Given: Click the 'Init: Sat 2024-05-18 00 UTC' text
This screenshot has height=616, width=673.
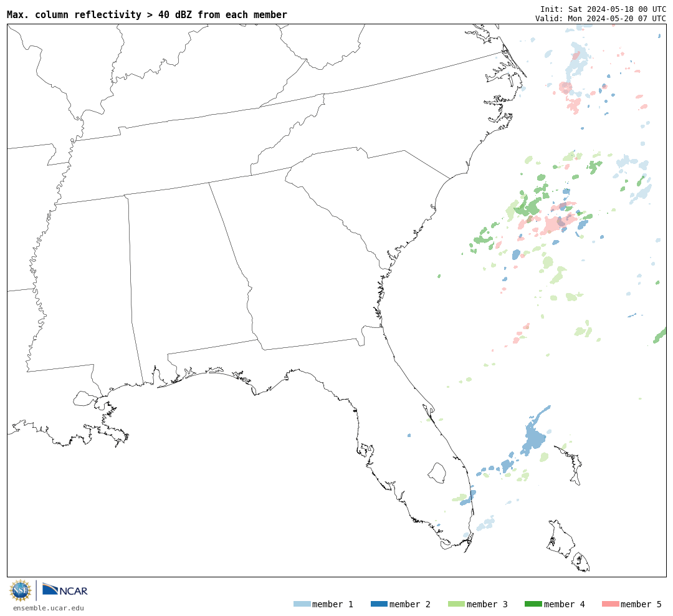Looking at the screenshot, I should pyautogui.click(x=603, y=9).
